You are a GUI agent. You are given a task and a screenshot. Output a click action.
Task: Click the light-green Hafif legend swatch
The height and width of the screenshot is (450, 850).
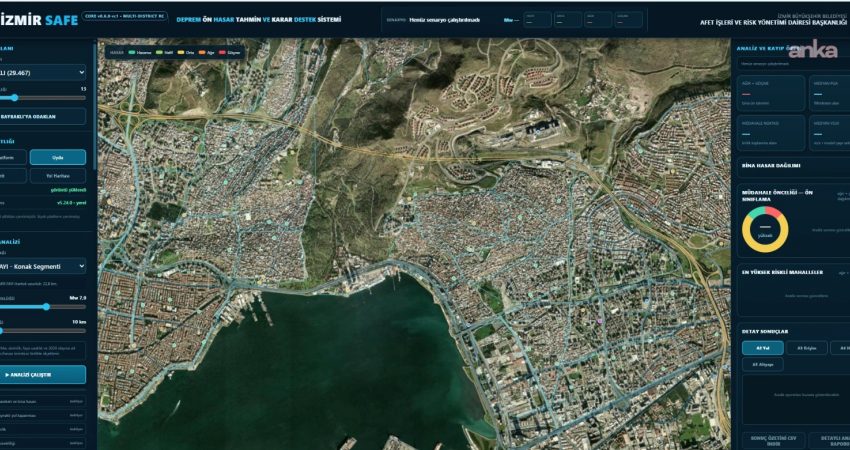159,53
